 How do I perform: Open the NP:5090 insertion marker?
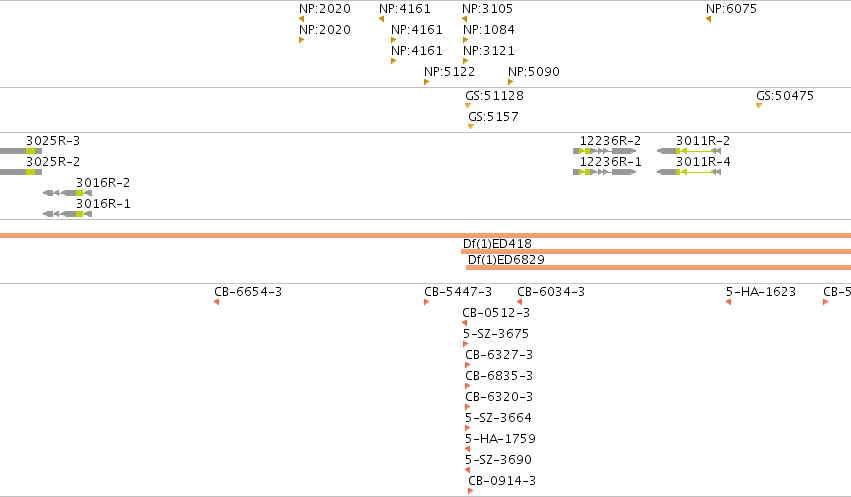pos(511,82)
